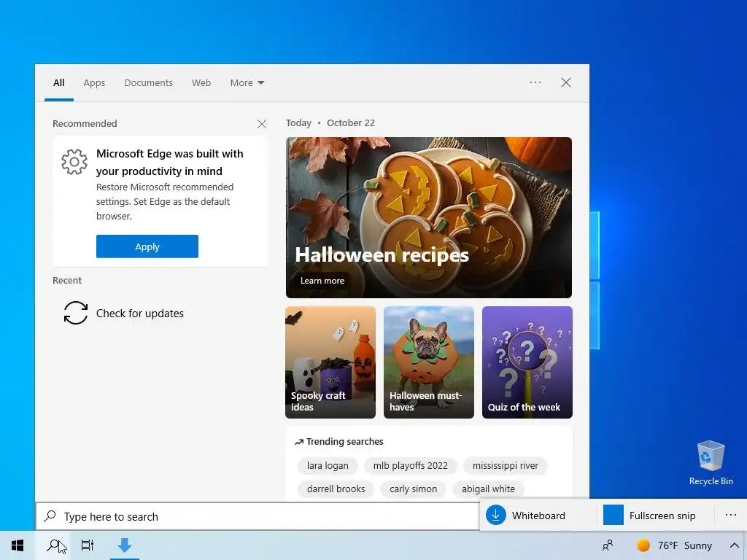
Task: Click Learn more on Halloween recipes
Action: (x=322, y=281)
